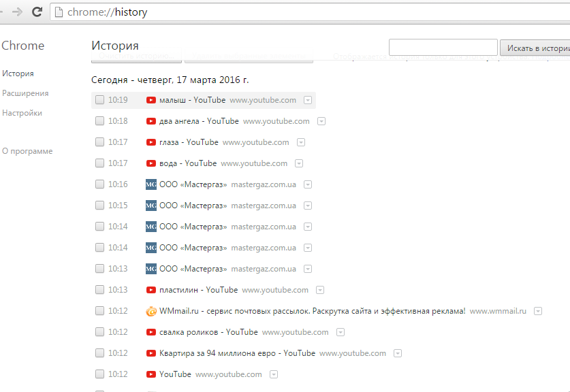Check the box for малыш entry
The height and width of the screenshot is (392, 570).
pos(99,99)
